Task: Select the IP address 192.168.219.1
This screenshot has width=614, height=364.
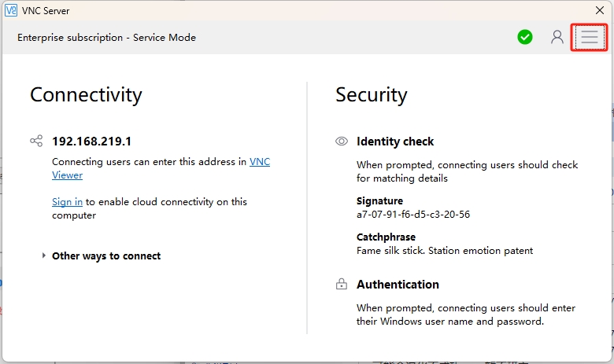Action: coord(91,142)
